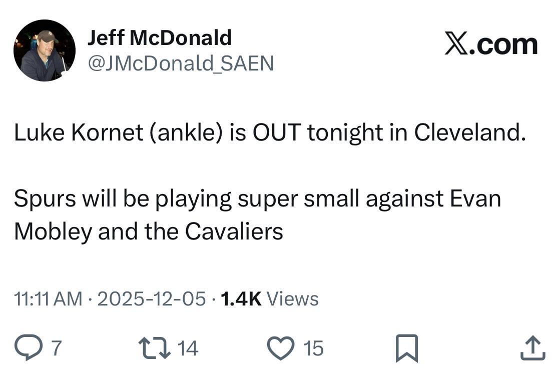Toggle the repost state
Screen dimensions: 552x392
click(154, 347)
